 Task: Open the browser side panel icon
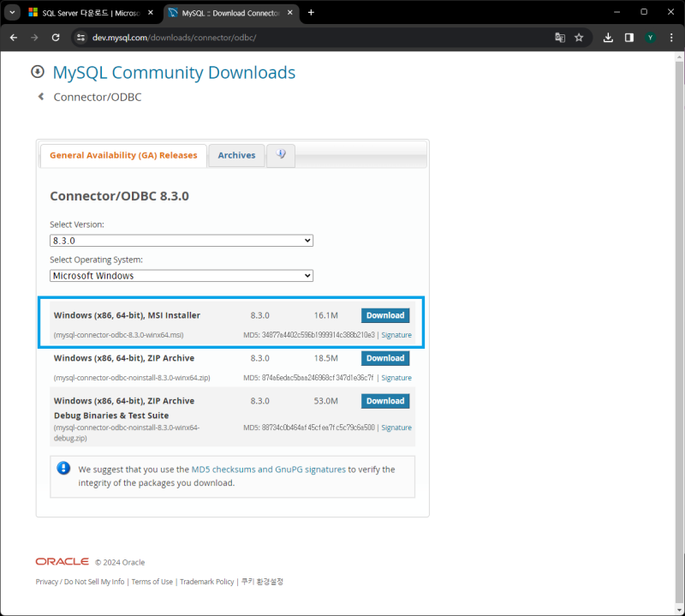click(x=629, y=38)
